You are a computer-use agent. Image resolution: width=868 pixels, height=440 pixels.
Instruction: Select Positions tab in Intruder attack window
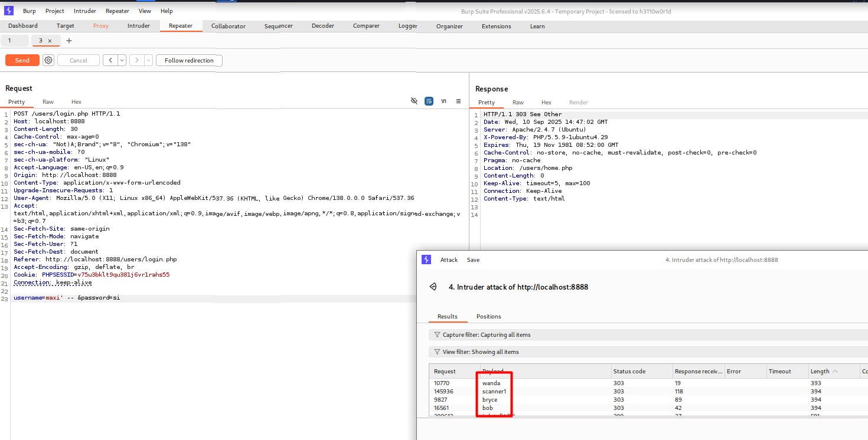489,316
